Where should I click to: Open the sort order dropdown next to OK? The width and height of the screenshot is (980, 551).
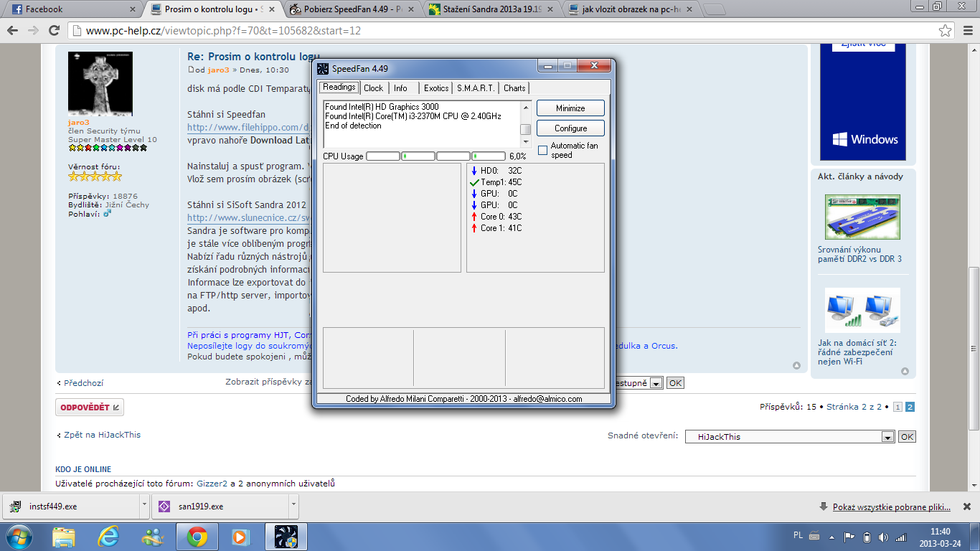(656, 383)
